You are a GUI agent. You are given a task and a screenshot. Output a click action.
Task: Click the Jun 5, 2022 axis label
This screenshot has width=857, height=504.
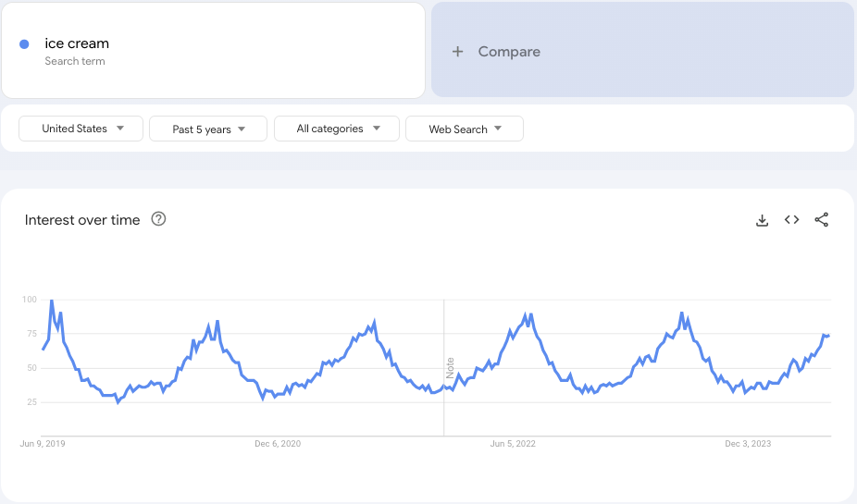pos(513,444)
